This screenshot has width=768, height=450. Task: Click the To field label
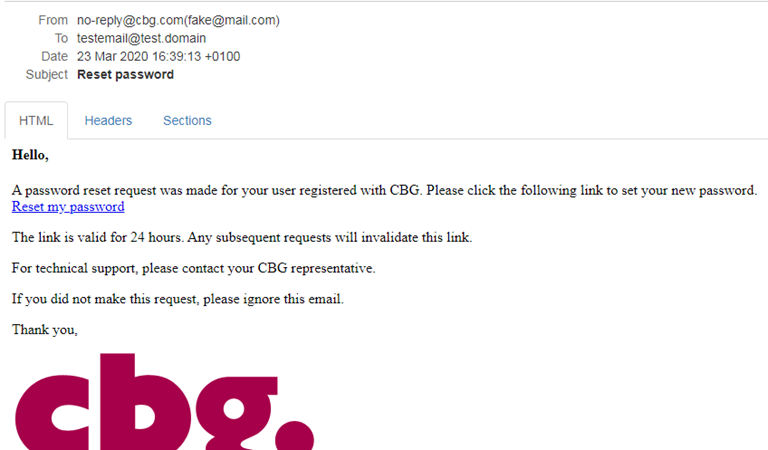click(61, 38)
